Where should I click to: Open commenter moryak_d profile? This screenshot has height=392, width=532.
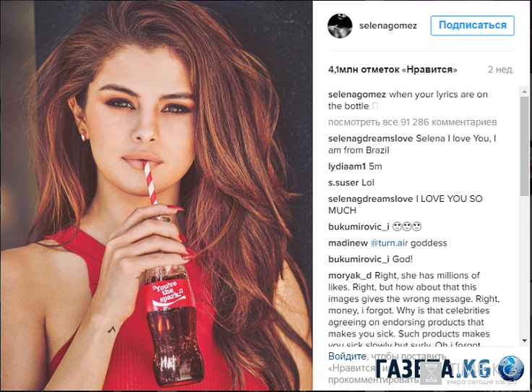pyautogui.click(x=350, y=276)
